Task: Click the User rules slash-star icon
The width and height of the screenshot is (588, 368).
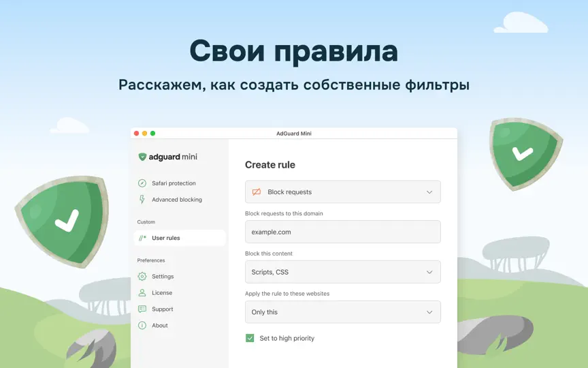Action: [142, 238]
